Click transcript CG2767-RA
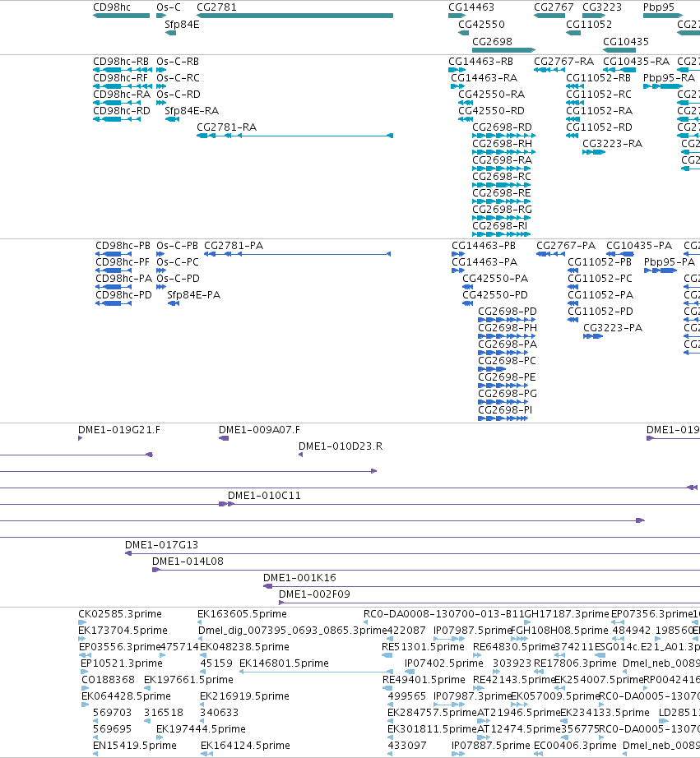This screenshot has width=700, height=758. [549, 70]
